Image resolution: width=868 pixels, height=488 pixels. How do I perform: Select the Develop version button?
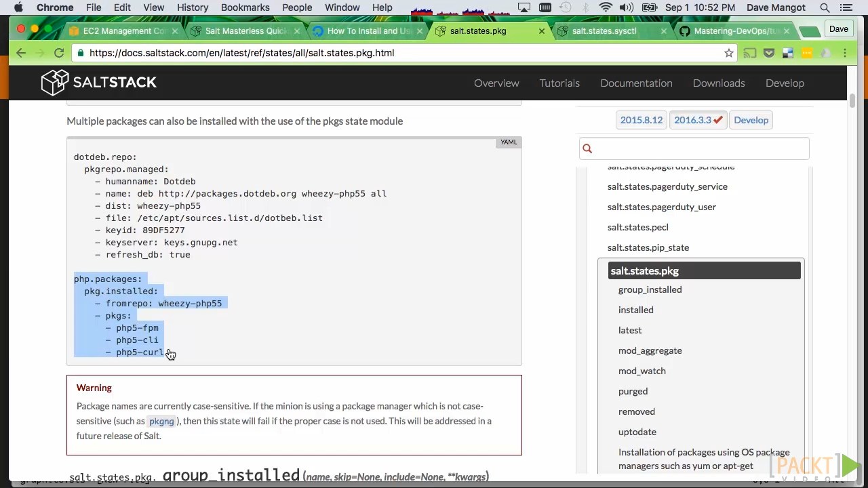click(x=751, y=120)
